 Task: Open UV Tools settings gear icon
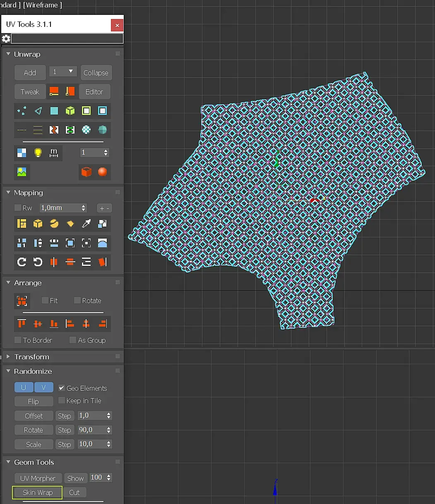6,39
